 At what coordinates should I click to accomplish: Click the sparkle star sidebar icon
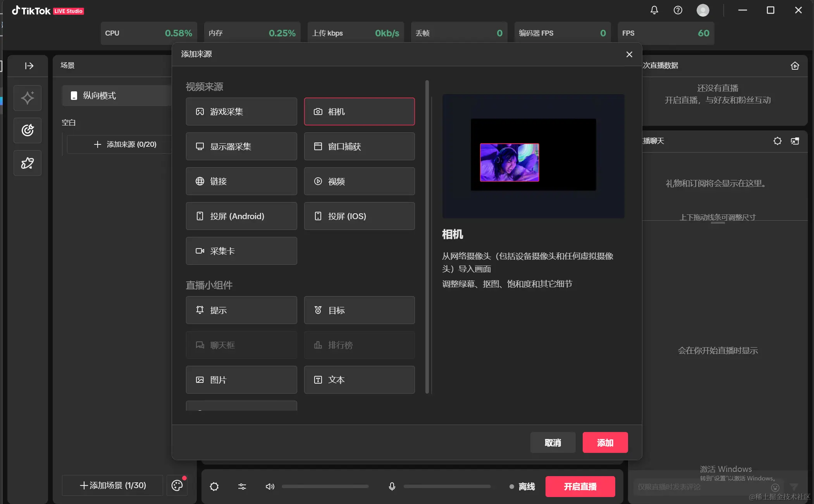(28, 98)
